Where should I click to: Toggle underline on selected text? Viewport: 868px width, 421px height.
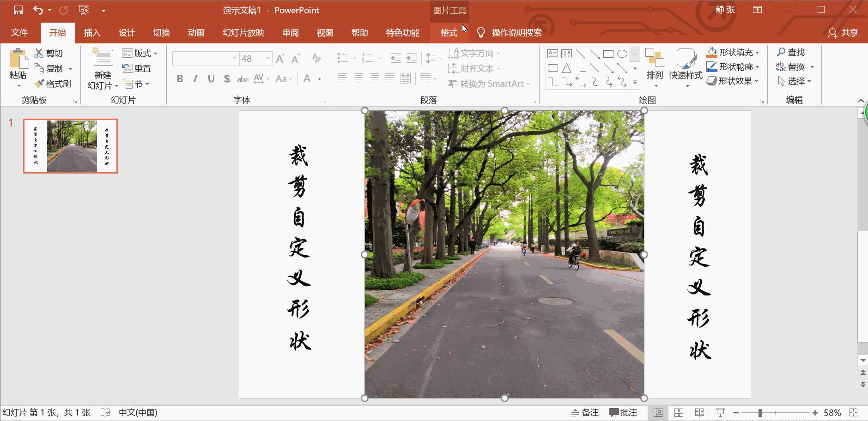pos(211,78)
